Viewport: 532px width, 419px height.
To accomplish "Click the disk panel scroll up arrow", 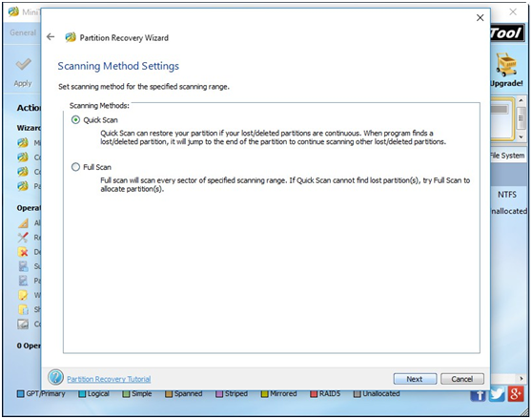I will point(521,100).
